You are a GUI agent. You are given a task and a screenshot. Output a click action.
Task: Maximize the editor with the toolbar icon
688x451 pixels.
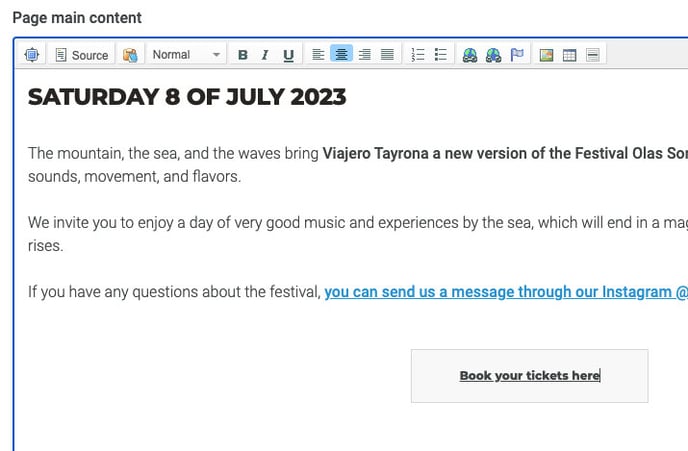point(31,55)
